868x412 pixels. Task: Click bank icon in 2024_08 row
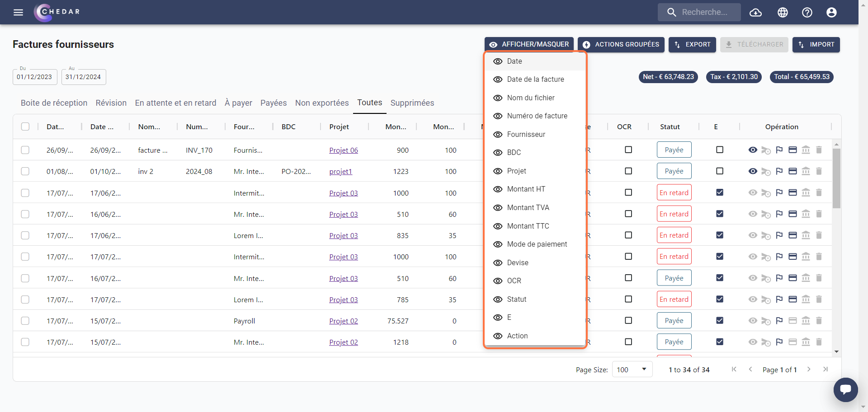pyautogui.click(x=806, y=171)
